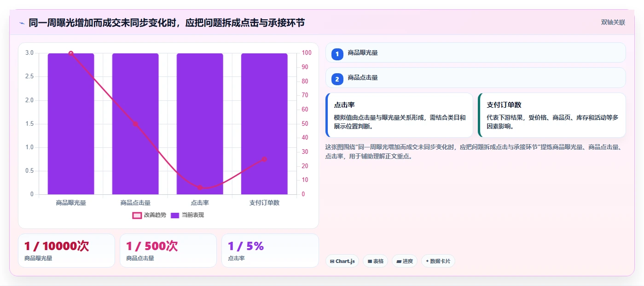Click the 1 / 5% stat value
Image resolution: width=644 pixels, height=286 pixels.
coord(246,246)
